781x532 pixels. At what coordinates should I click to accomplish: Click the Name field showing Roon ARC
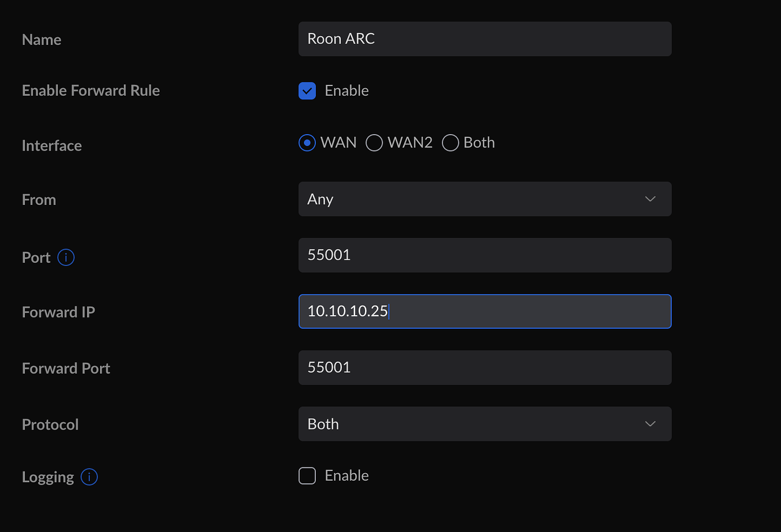485,38
